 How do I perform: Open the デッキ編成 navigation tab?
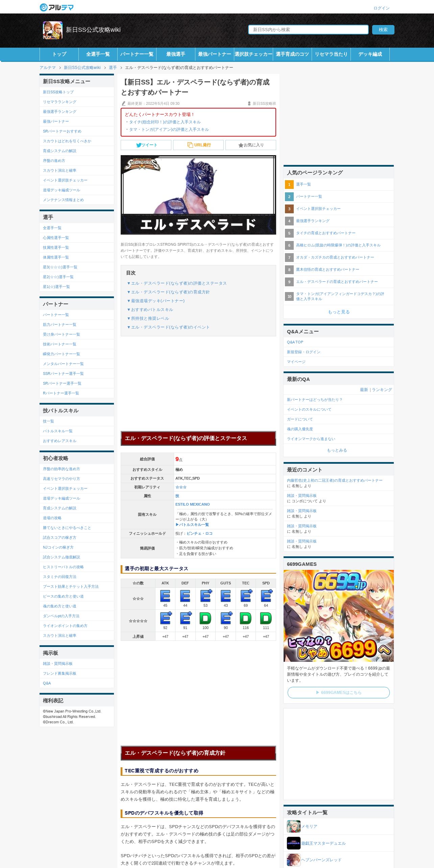(x=370, y=54)
